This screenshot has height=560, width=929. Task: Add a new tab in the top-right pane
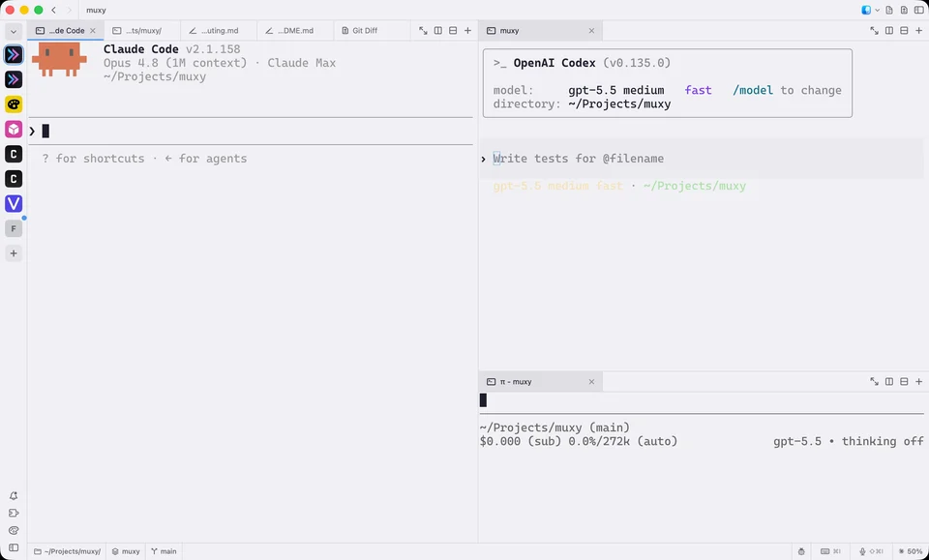tap(919, 31)
